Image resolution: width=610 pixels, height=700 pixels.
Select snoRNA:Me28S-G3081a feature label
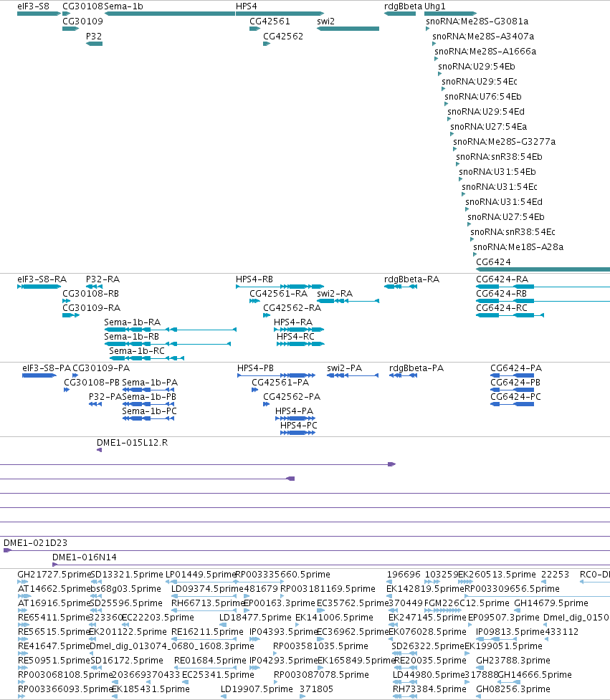pos(477,21)
